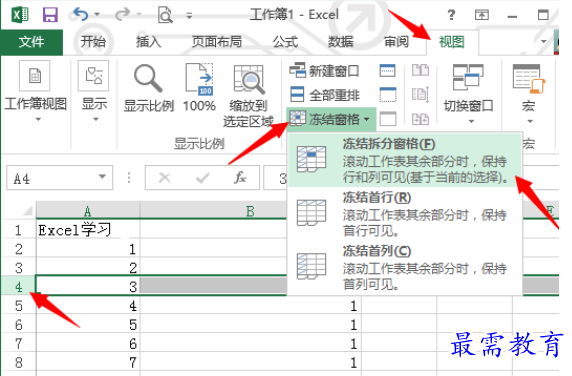Switch to the 开始 tab
The width and height of the screenshot is (572, 376).
93,42
